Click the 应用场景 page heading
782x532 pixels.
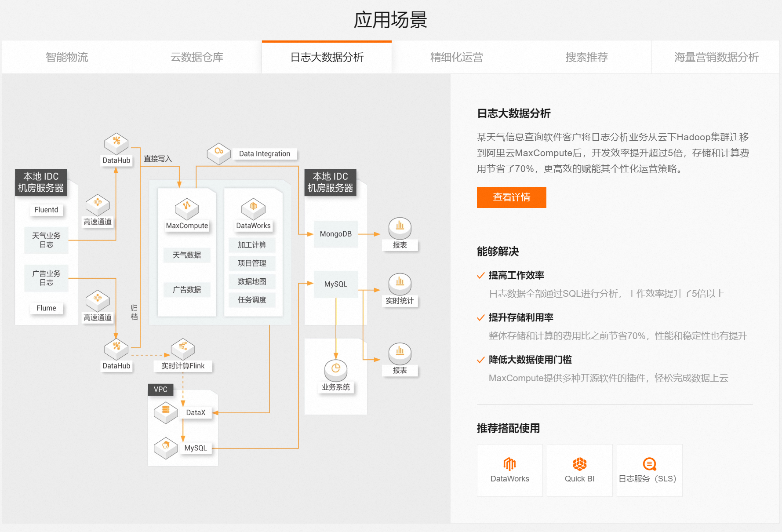click(390, 20)
